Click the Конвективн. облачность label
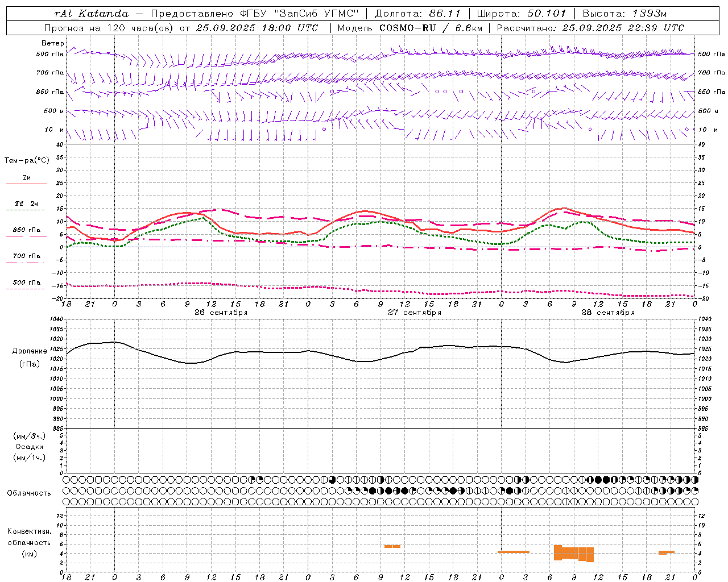Viewport: 728px width, 582px height. coord(30,537)
